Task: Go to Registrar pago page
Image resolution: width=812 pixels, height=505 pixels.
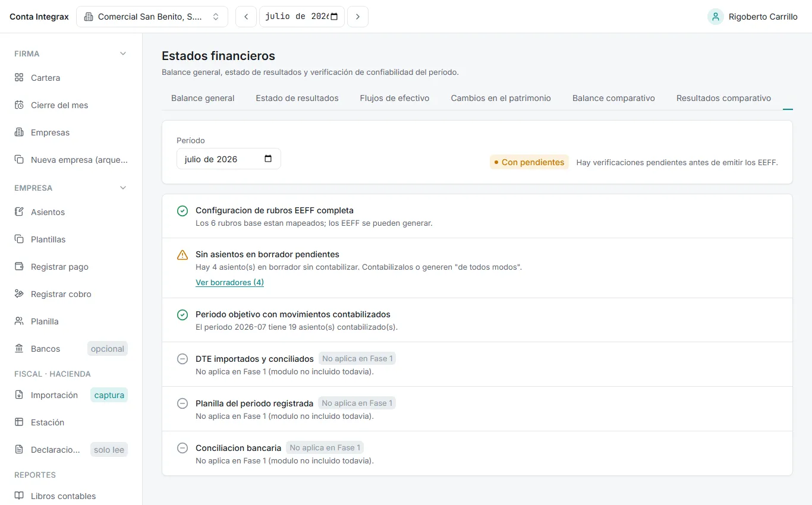Action: (x=71, y=267)
